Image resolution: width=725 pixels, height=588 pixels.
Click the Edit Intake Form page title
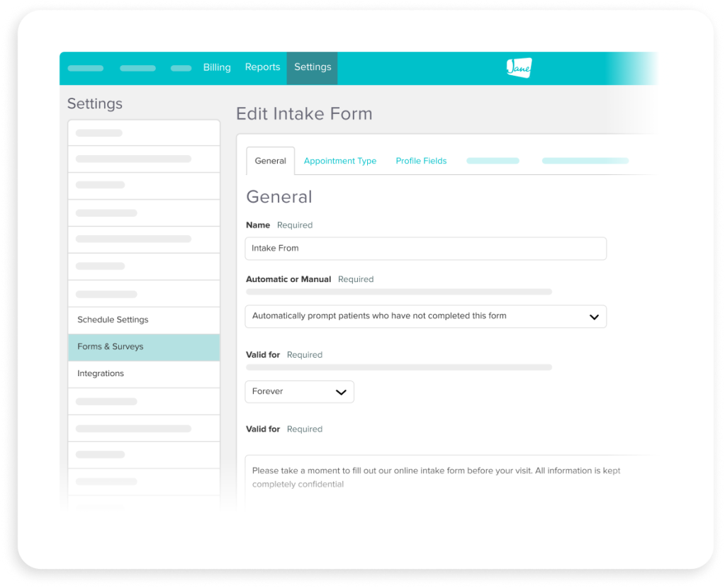pyautogui.click(x=304, y=113)
